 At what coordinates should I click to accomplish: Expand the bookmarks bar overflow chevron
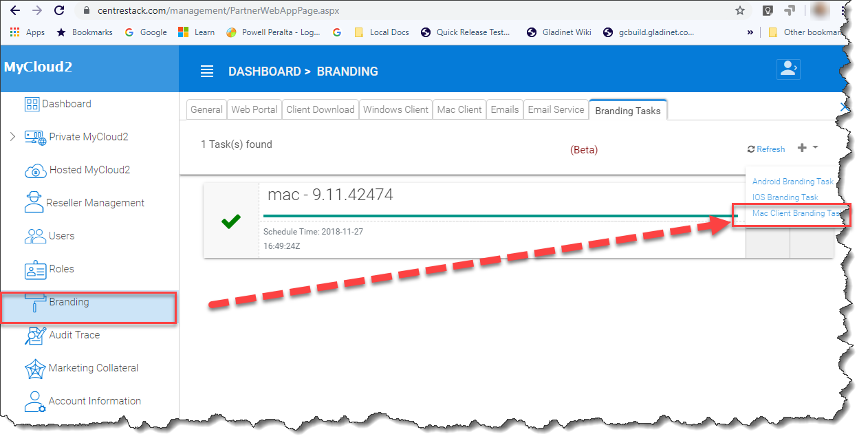point(750,32)
